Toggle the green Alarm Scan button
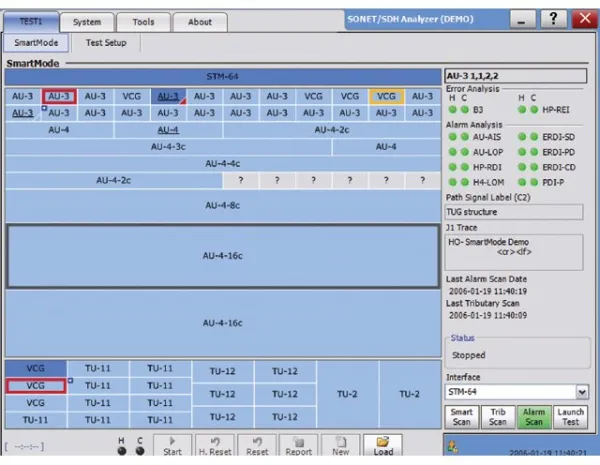The height and width of the screenshot is (465, 600). point(531,417)
